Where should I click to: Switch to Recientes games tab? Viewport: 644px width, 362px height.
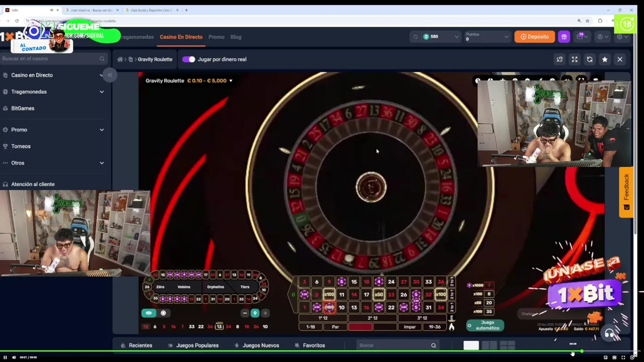pyautogui.click(x=136, y=345)
